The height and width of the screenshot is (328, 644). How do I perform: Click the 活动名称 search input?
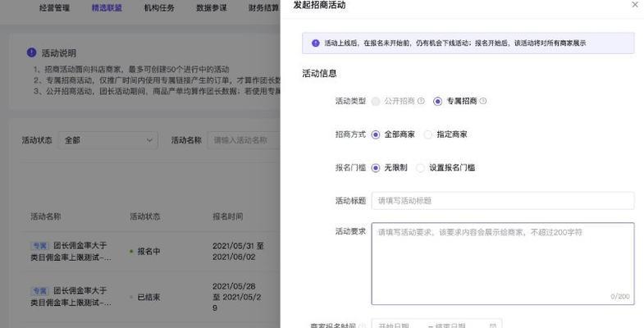click(x=244, y=140)
